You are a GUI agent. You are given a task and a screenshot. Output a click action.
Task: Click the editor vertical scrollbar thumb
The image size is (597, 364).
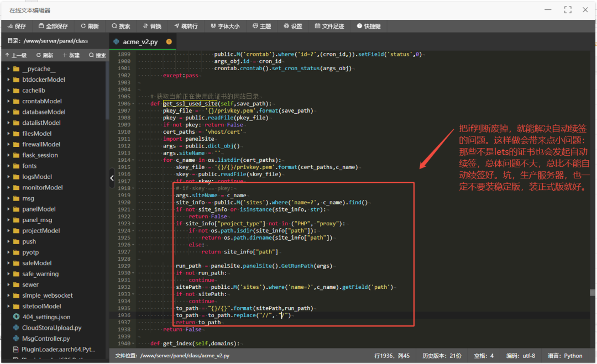click(593, 293)
